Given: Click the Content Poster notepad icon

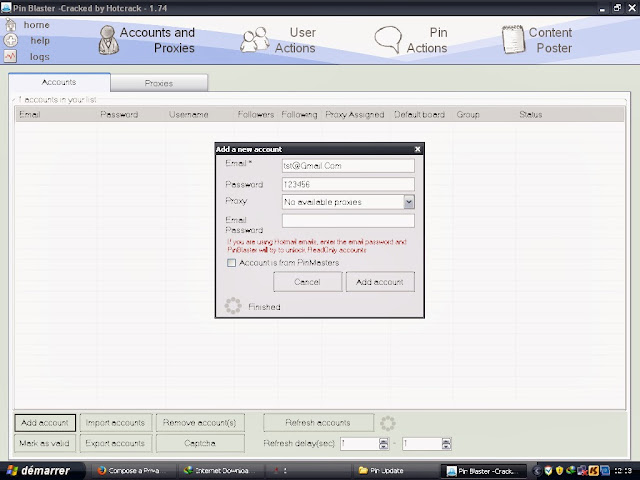Looking at the screenshot, I should [513, 40].
